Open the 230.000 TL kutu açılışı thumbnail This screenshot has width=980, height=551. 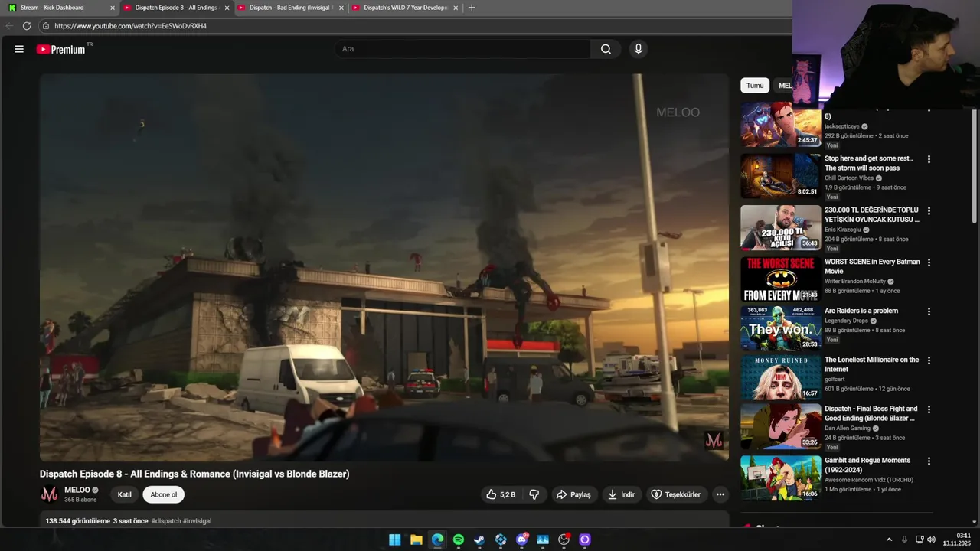(x=780, y=227)
